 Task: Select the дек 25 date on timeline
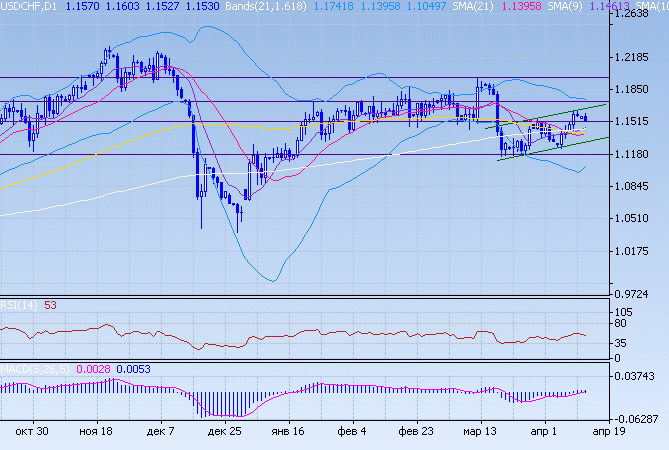tap(222, 429)
